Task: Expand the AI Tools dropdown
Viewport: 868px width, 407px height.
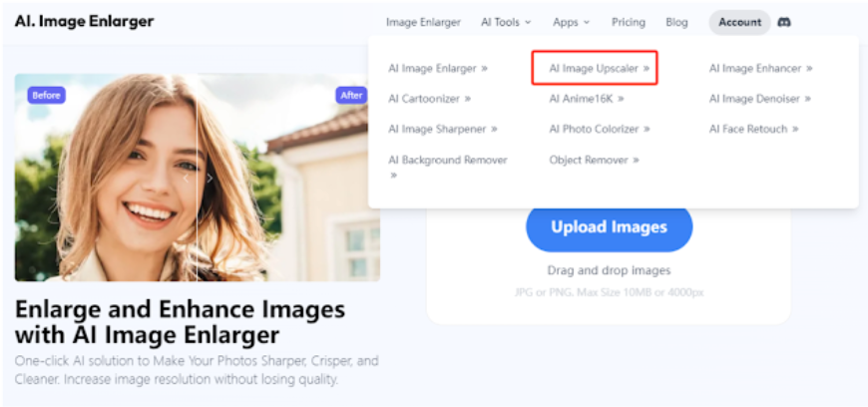Action: (x=506, y=22)
